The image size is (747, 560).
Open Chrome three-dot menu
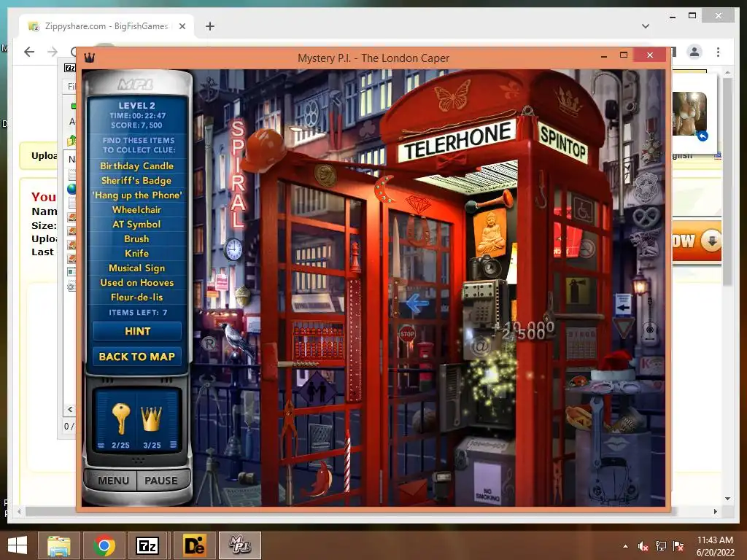point(718,52)
